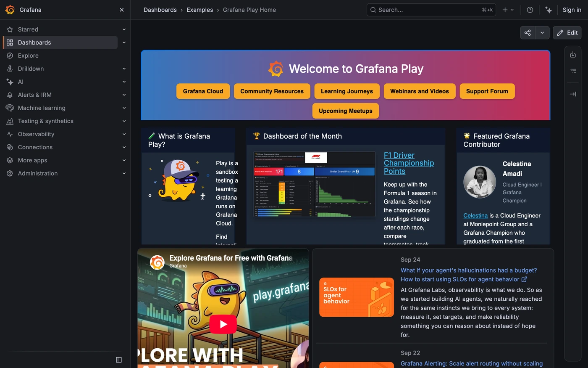Expand the Machine learning chevron
Viewport: 588px width, 368px height.
tap(124, 108)
